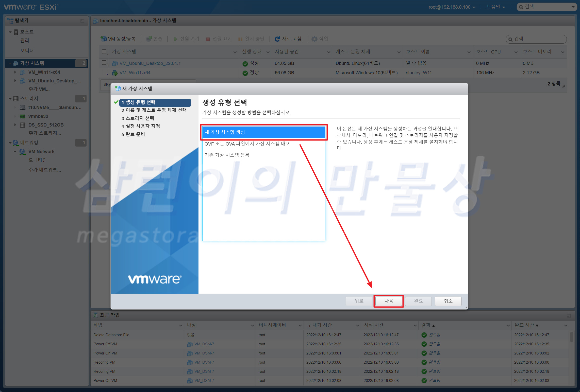Expand the DS_SSD_512GB tree node
580x392 pixels.
click(x=15, y=125)
